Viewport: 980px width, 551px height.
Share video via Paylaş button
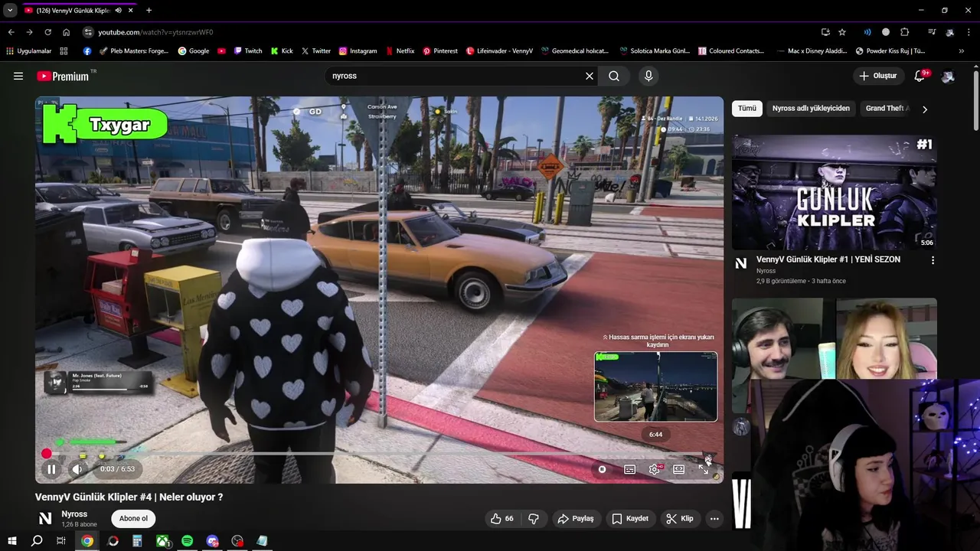[x=576, y=518]
